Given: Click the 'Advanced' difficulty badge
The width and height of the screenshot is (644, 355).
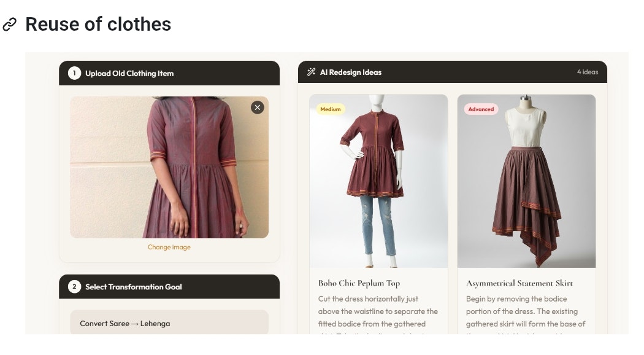Looking at the screenshot, I should tap(481, 109).
